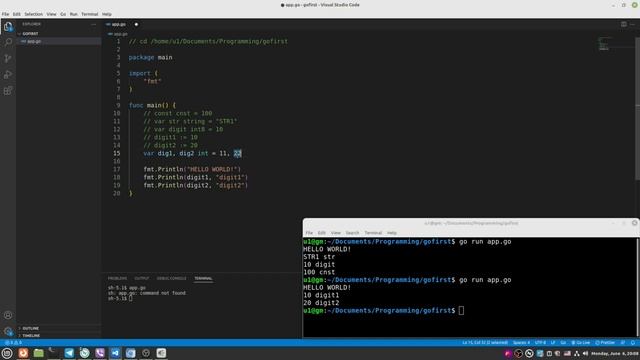Open the Selection menu in VS Code
This screenshot has width=640, height=360.
[x=33, y=14]
